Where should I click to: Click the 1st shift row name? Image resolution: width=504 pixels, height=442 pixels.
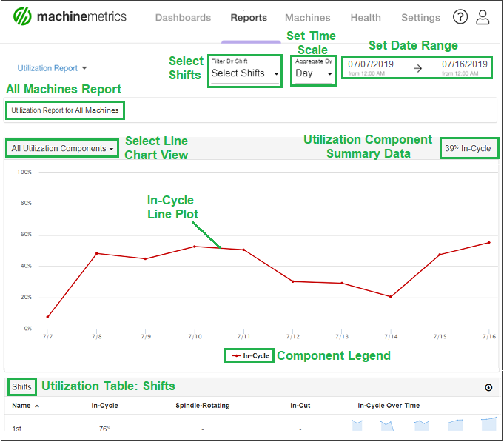tap(17, 429)
